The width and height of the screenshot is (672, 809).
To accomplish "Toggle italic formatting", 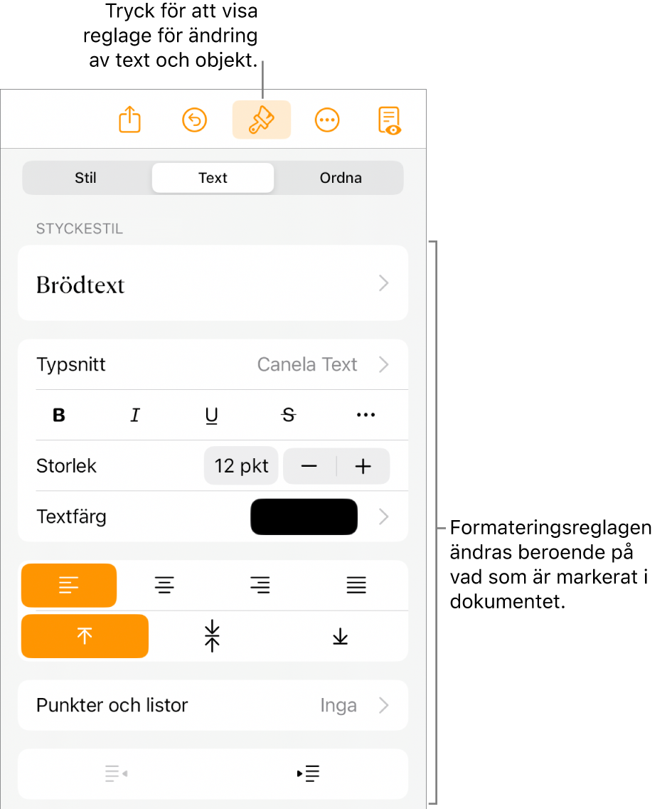I will coord(135,415).
